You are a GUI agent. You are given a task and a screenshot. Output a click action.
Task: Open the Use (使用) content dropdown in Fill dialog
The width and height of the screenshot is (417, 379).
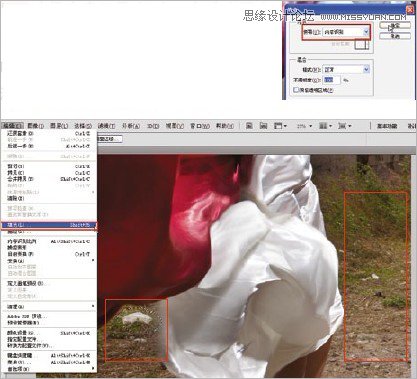tap(346, 32)
